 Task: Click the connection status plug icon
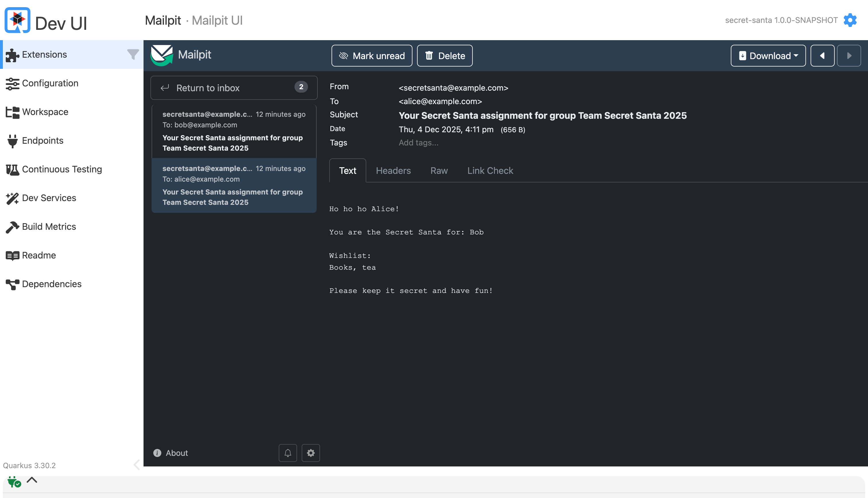click(x=14, y=482)
